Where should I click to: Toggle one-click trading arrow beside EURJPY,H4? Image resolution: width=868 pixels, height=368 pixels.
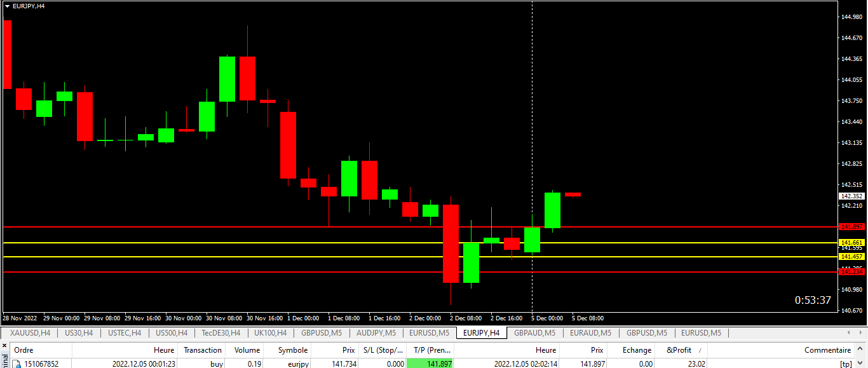[x=7, y=6]
